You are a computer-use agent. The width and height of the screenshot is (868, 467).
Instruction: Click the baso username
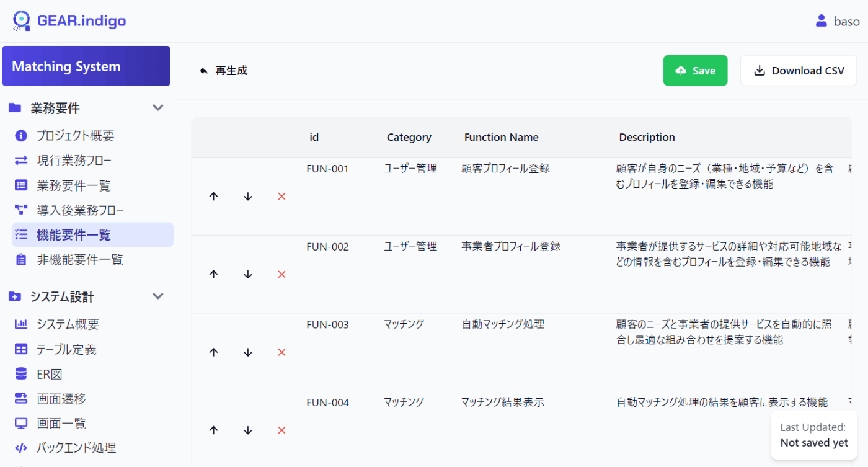click(x=847, y=21)
